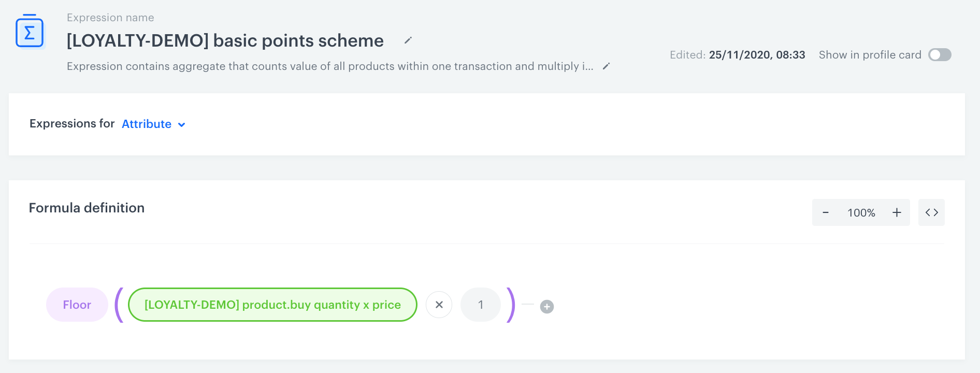Click the sigma expression icon
This screenshot has height=373, width=980.
tap(30, 32)
